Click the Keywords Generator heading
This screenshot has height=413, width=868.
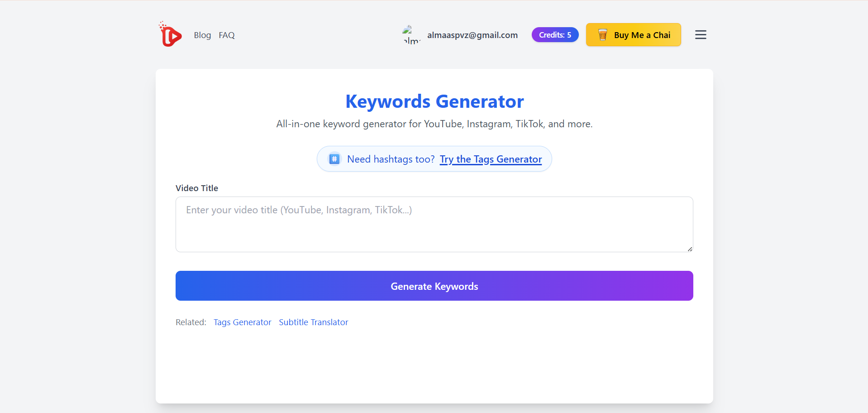[x=434, y=101]
